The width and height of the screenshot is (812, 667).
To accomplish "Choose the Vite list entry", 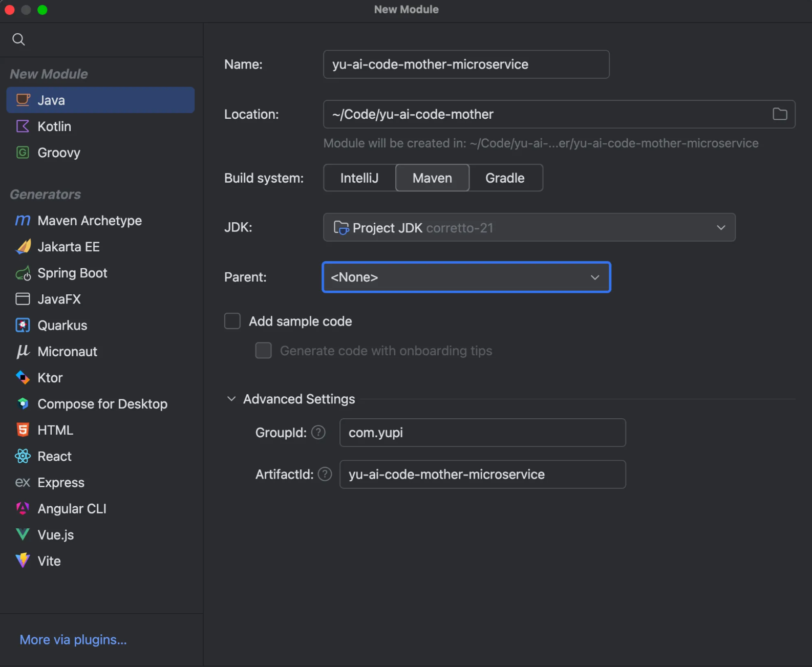I will point(100,561).
